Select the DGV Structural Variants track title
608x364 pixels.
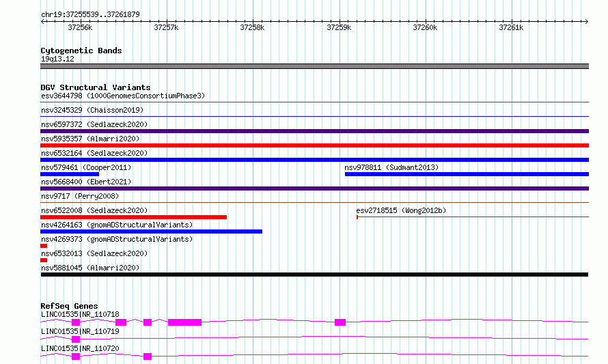96,87
